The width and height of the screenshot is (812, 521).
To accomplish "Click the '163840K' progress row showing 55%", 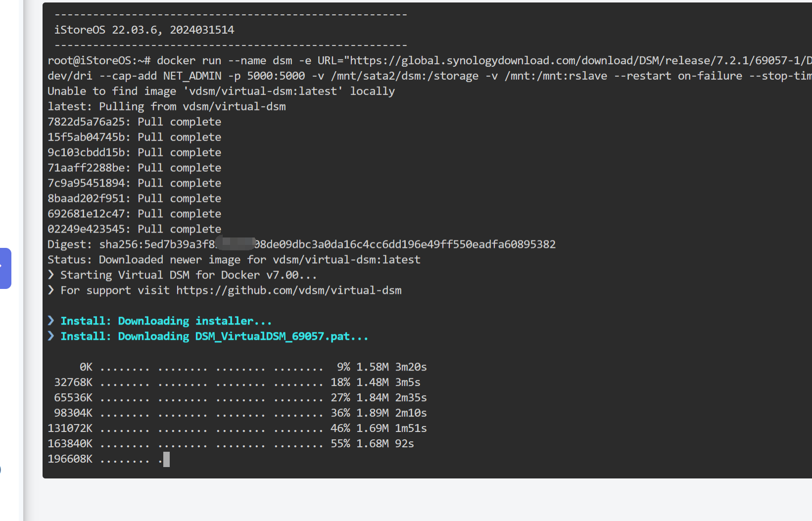I will click(x=231, y=444).
